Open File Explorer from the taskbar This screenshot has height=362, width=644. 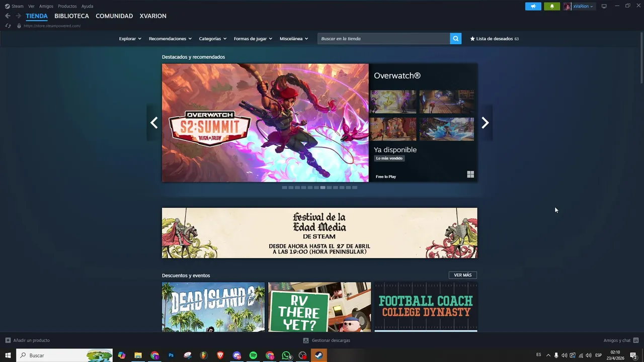click(138, 355)
